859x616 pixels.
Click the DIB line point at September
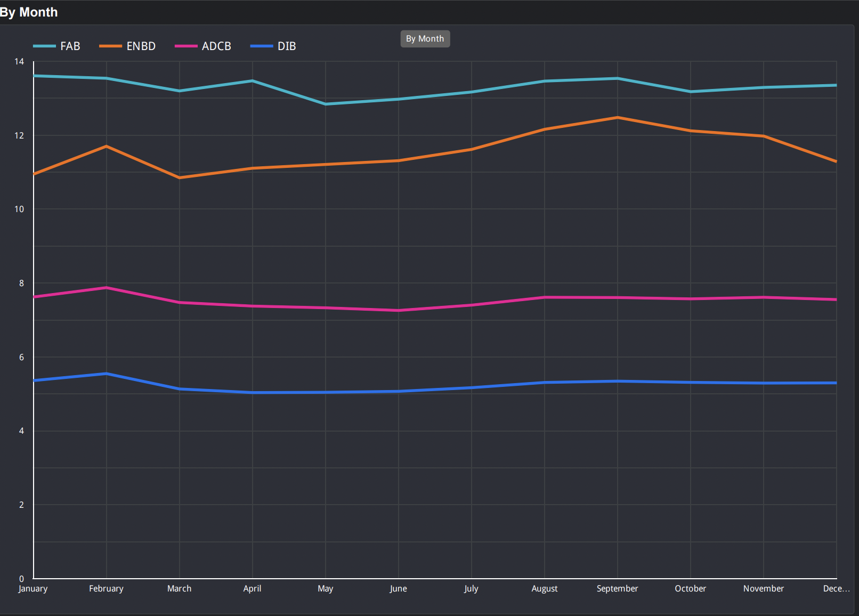618,381
